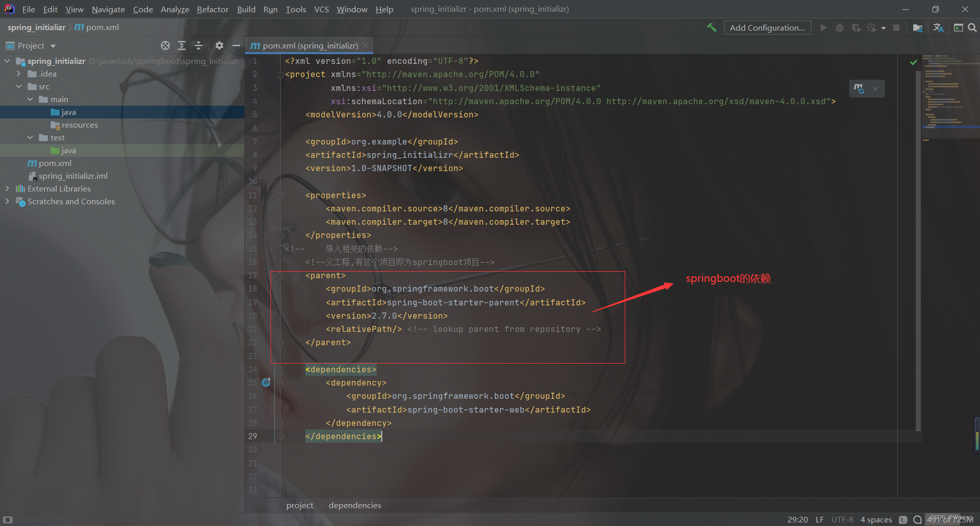Open the Build menu
The width and height of the screenshot is (980, 526).
coord(246,9)
